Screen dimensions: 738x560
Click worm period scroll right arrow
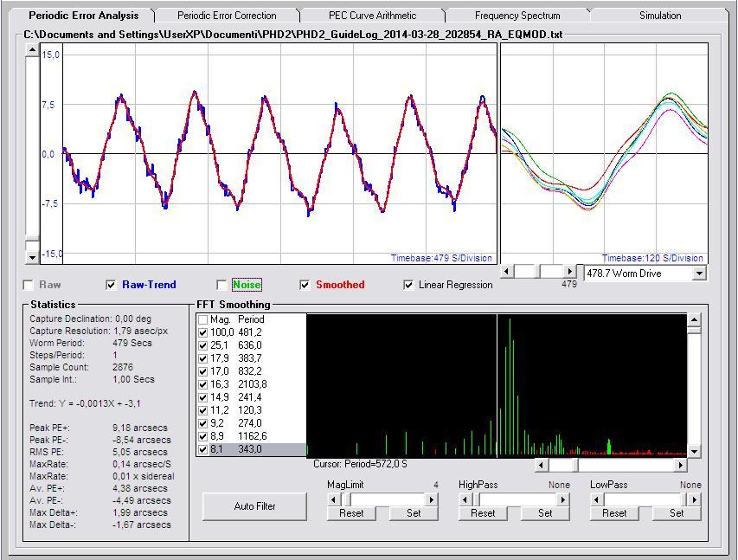(x=569, y=271)
